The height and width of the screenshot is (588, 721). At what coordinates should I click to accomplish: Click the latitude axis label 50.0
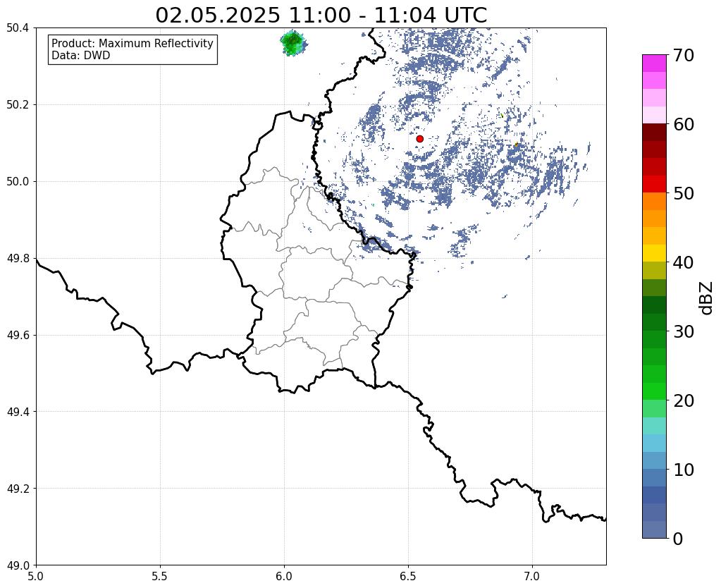(x=18, y=182)
